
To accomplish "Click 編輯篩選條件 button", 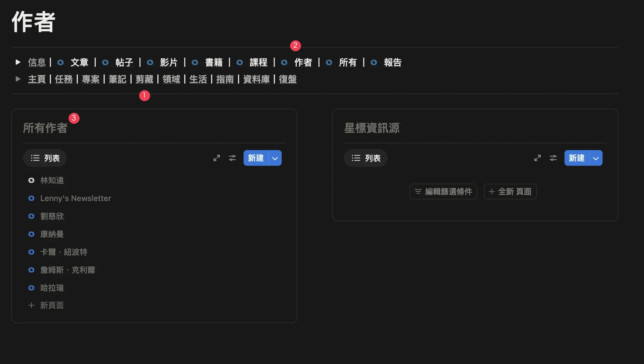I will pyautogui.click(x=443, y=192).
